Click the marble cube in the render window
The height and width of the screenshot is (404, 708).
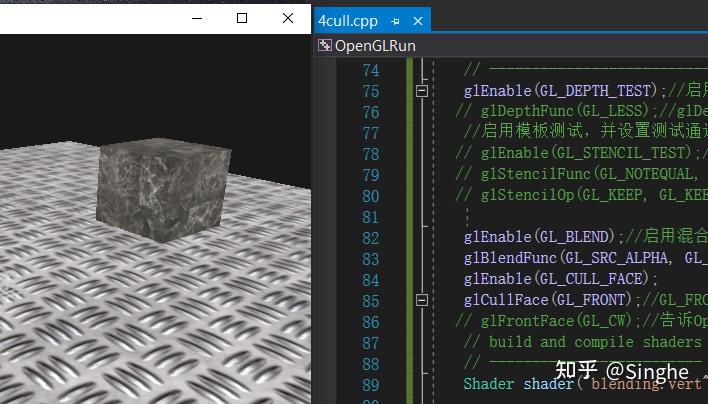(x=163, y=189)
